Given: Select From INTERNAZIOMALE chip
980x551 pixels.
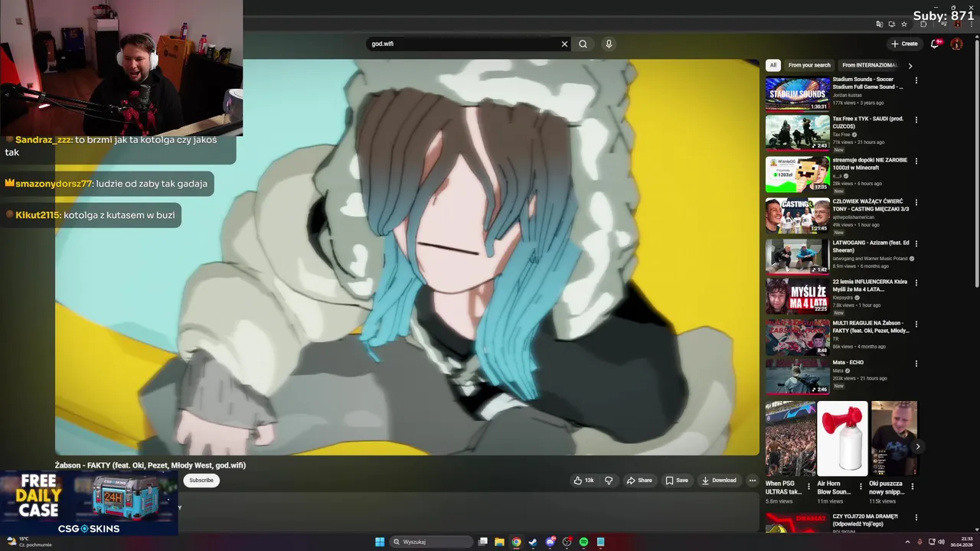Looking at the screenshot, I should click(x=869, y=65).
